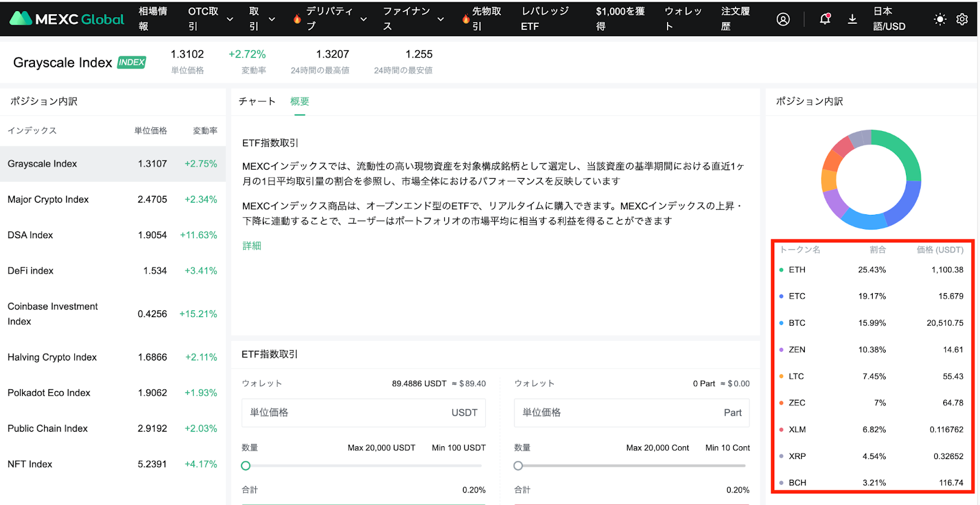The height and width of the screenshot is (505, 980).
Task: Select Grayscale Index row
Action: [x=113, y=163]
